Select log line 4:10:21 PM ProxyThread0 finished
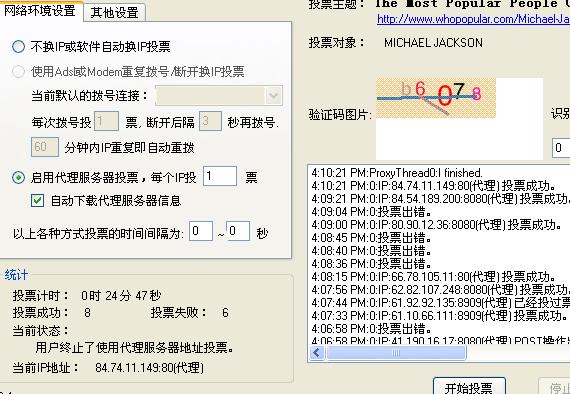The height and width of the screenshot is (394, 570). point(397,173)
